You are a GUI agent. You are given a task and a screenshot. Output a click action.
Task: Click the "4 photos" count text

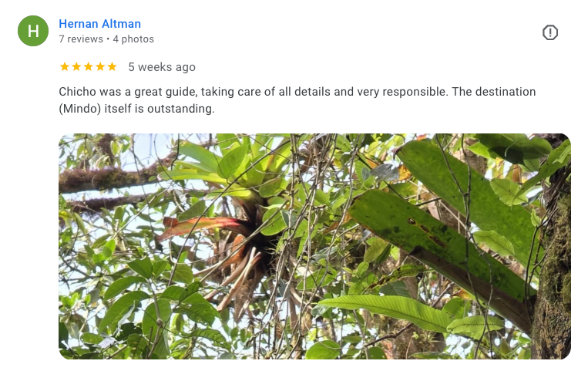click(133, 39)
